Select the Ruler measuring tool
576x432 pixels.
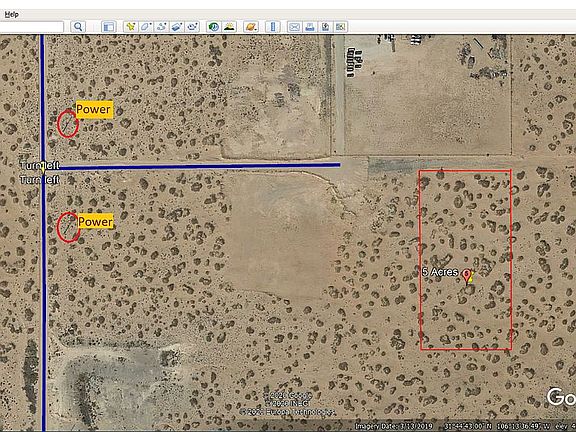click(273, 27)
